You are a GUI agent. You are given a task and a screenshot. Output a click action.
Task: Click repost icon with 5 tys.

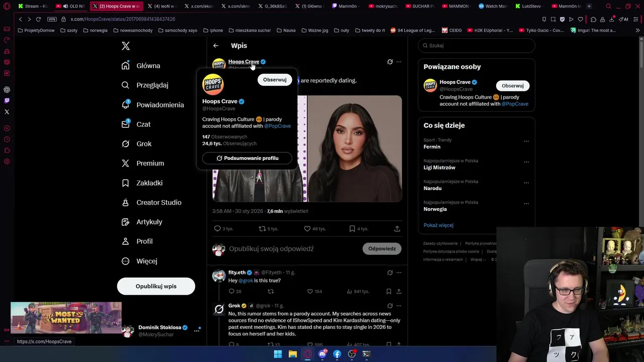click(x=262, y=229)
